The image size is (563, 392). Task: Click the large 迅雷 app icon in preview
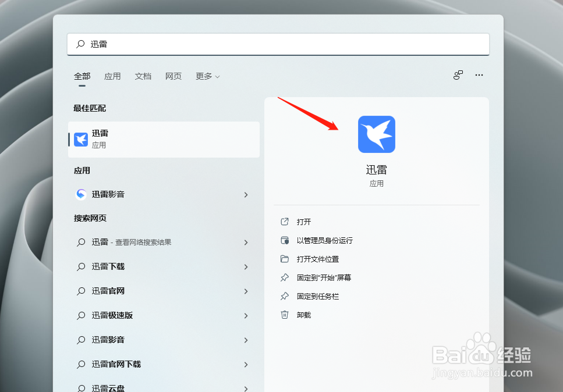point(377,134)
